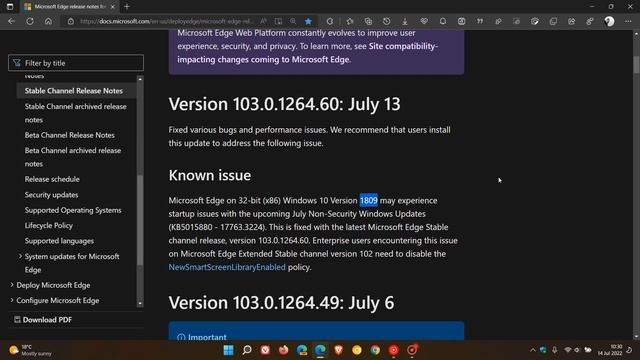640x360 pixels.
Task: Open Settings and more ellipsis menu
Action: point(628,21)
